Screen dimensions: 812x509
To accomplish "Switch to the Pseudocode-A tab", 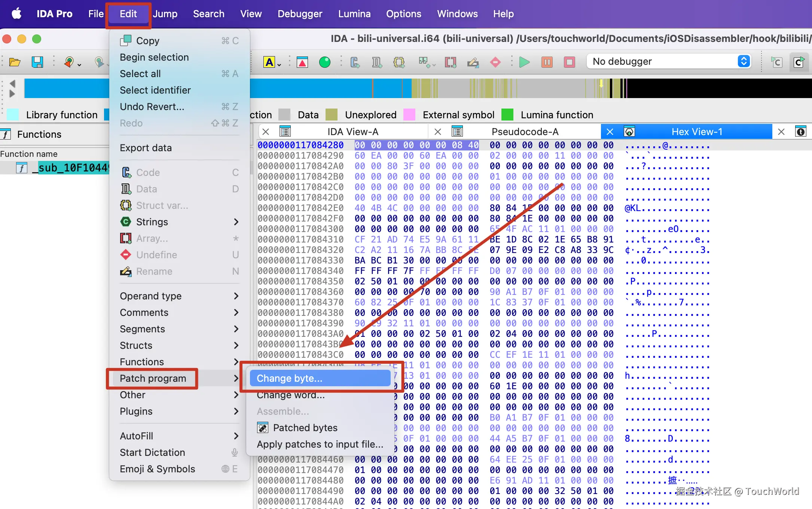I will (x=525, y=132).
